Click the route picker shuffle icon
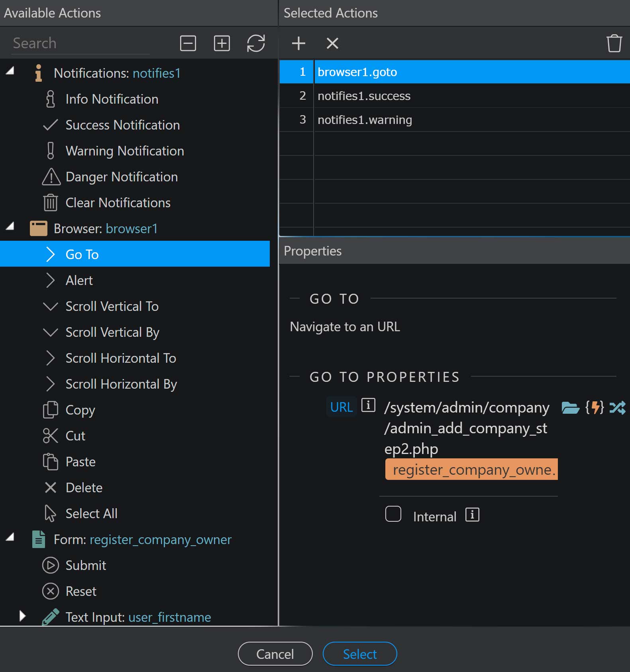The image size is (630, 672). [x=617, y=408]
